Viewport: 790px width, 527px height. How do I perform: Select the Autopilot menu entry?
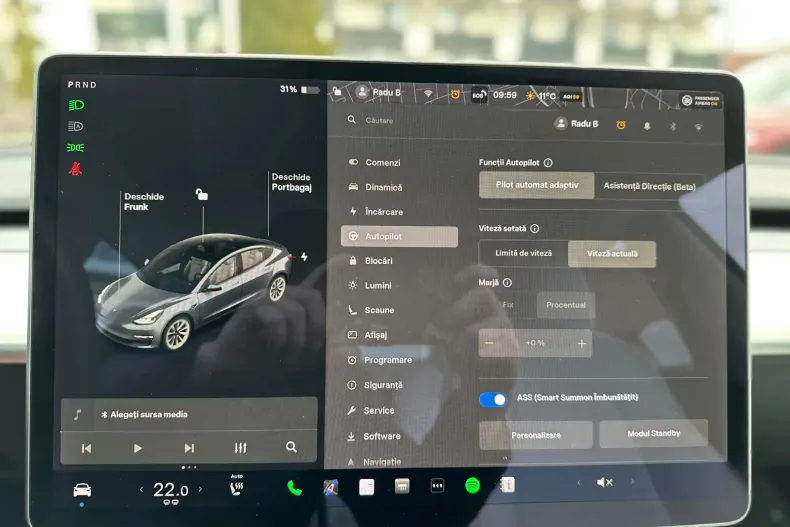(x=399, y=236)
